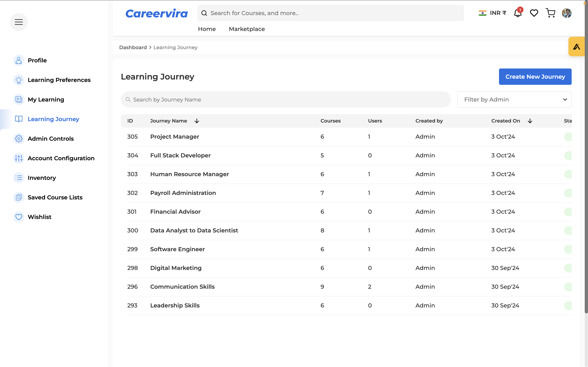Screen dimensions: 588x367
Task: Open My Learning in sidebar
Action: pyautogui.click(x=46, y=99)
